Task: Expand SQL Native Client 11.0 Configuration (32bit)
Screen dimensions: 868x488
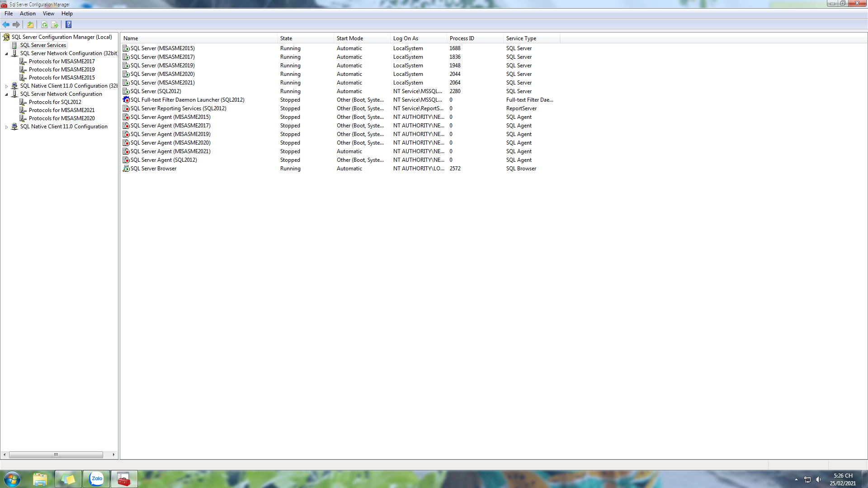Action: coord(6,86)
